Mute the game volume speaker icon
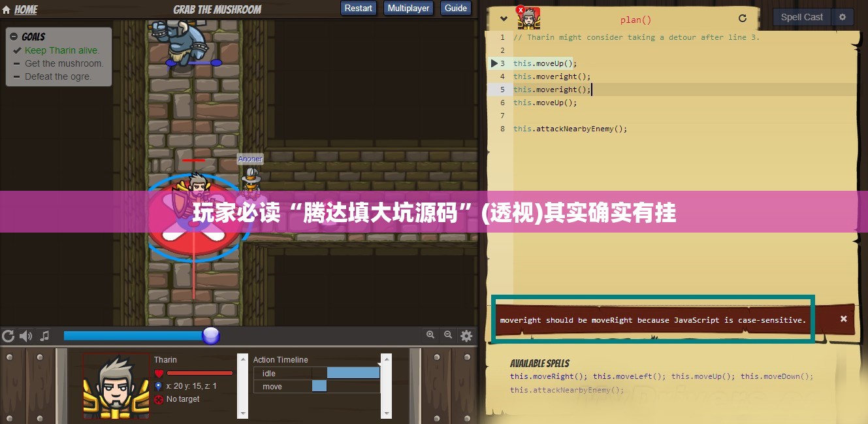The image size is (868, 424). pyautogui.click(x=26, y=336)
